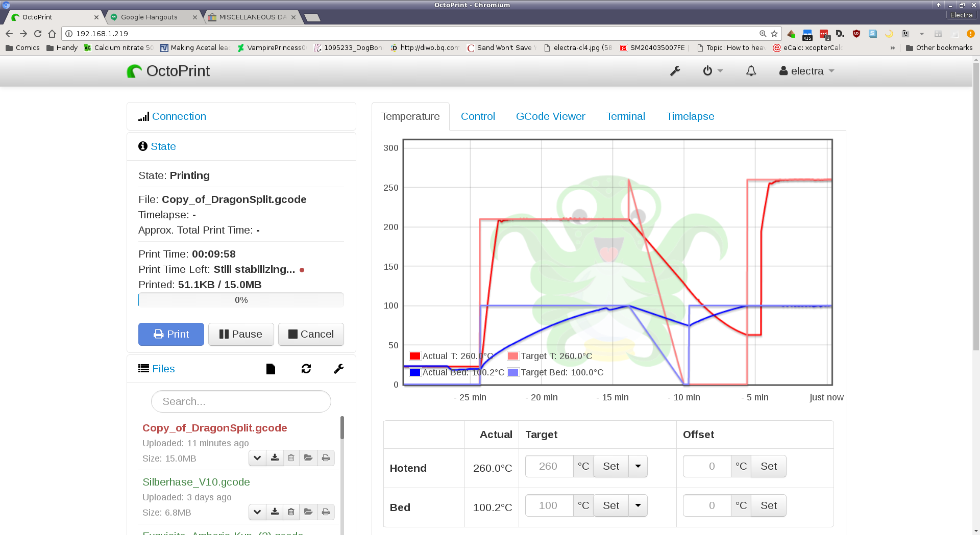Click the file search field
The image size is (980, 535).
click(x=241, y=401)
